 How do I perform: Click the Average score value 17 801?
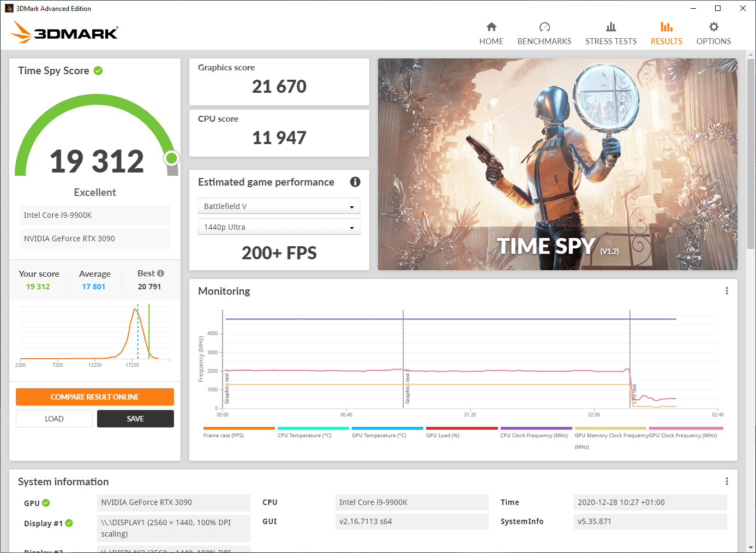click(x=94, y=287)
